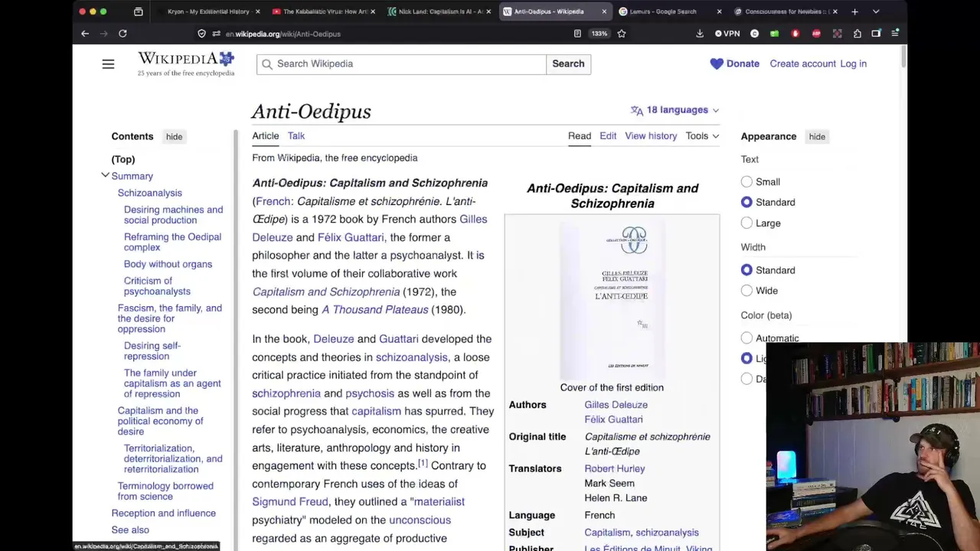Select Standard width radio button
The width and height of the screenshot is (980, 551).
[746, 270]
